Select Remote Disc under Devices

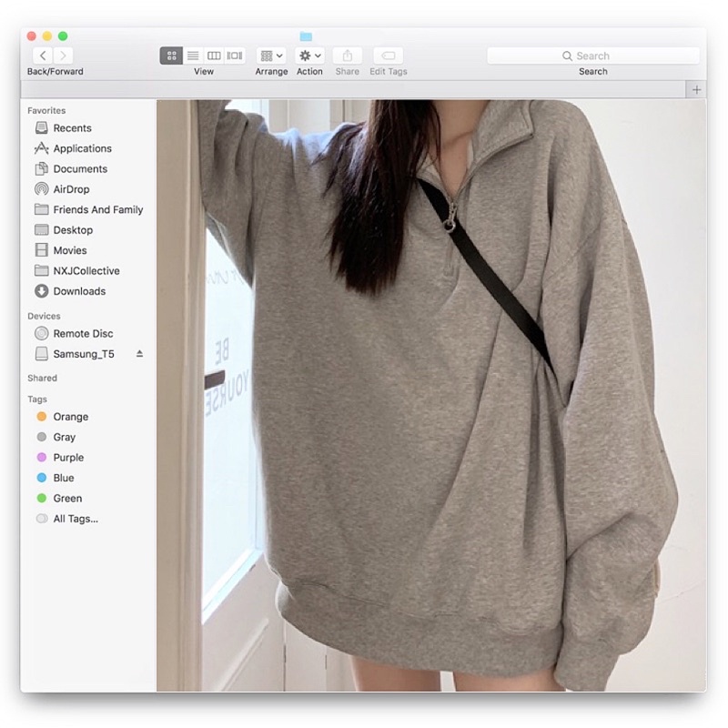[83, 334]
